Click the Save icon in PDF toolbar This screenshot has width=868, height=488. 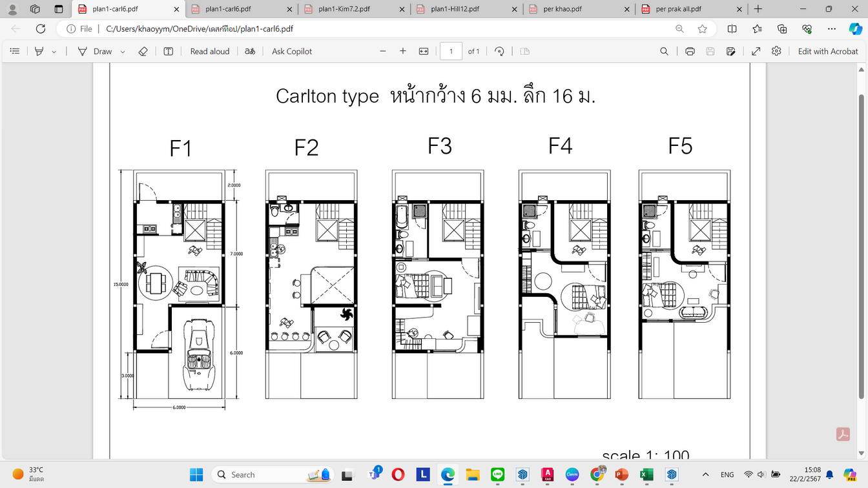click(710, 51)
